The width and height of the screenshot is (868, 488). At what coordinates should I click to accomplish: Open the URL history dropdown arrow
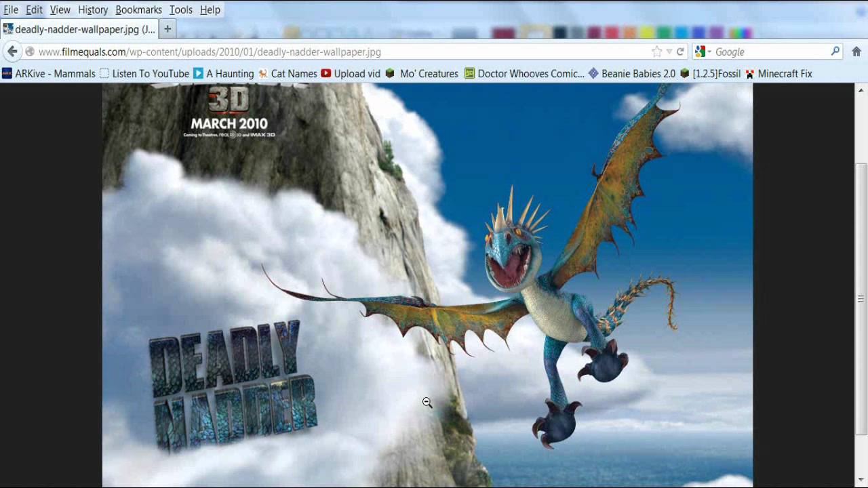[x=669, y=52]
